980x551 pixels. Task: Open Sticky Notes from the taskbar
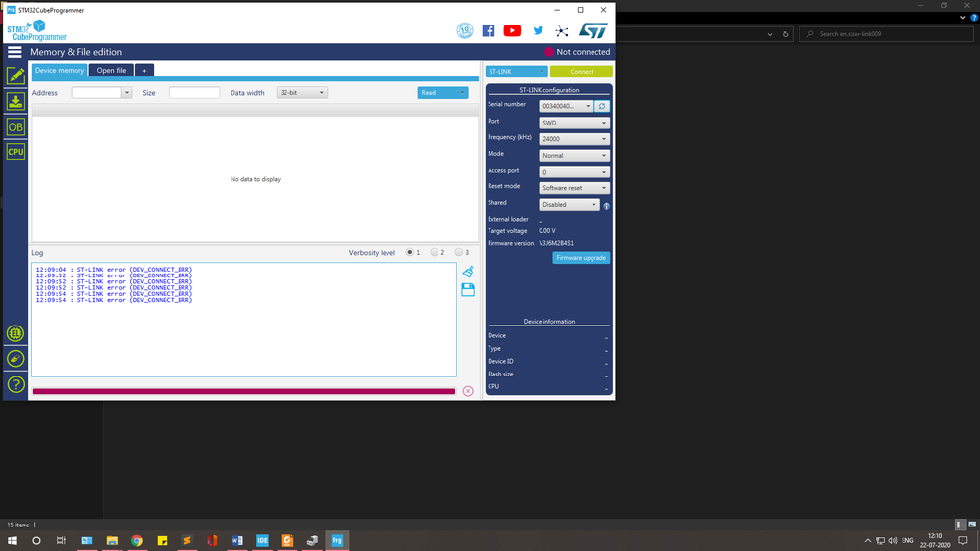(x=162, y=540)
